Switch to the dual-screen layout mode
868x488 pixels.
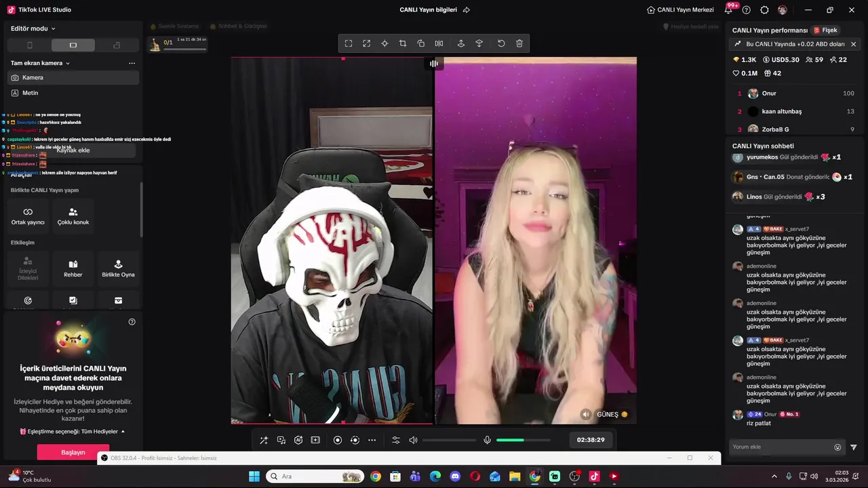pyautogui.click(x=117, y=45)
